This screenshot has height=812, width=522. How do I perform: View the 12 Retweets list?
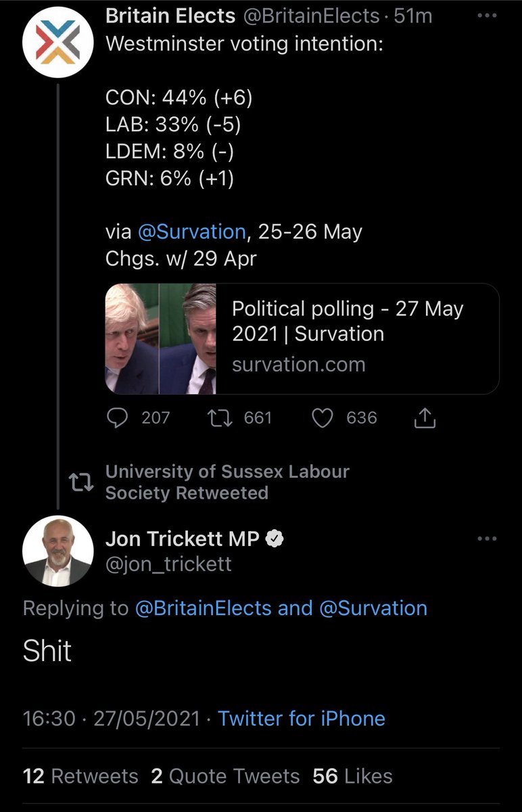[80, 776]
